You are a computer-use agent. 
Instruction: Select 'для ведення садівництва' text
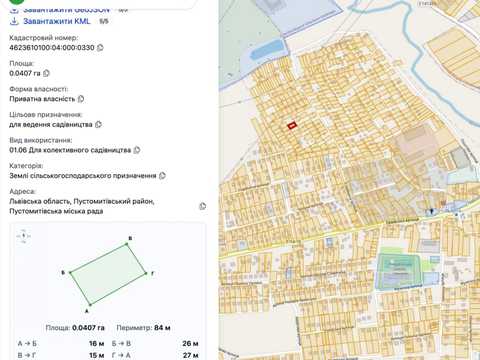tap(51, 124)
